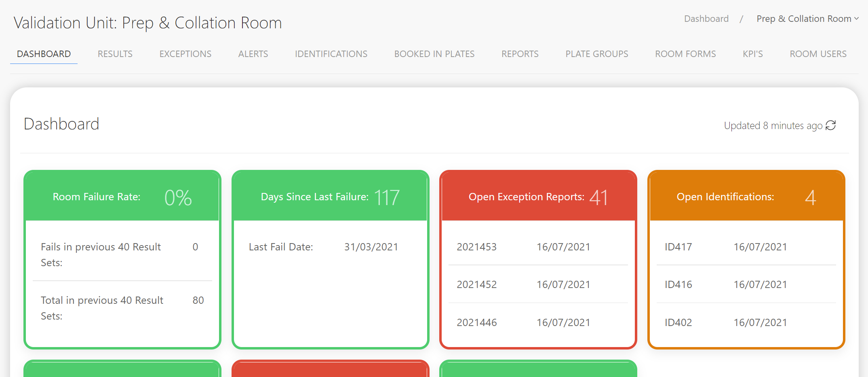The image size is (868, 377).
Task: Click the date beside ID416
Action: click(760, 284)
